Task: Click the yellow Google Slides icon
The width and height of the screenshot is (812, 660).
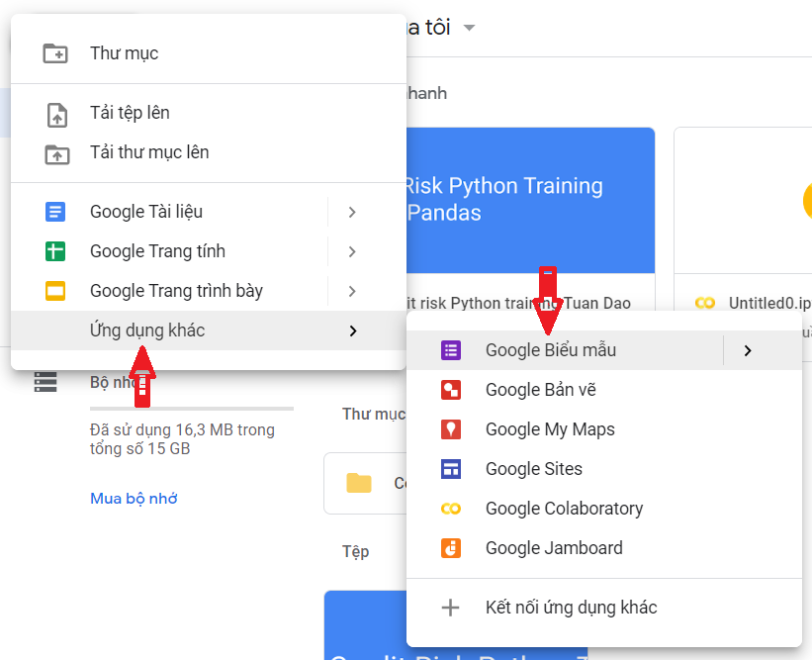Action: [x=55, y=291]
